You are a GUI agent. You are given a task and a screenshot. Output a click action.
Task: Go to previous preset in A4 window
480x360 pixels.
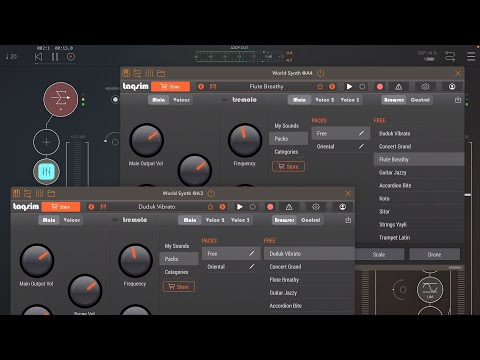click(201, 87)
